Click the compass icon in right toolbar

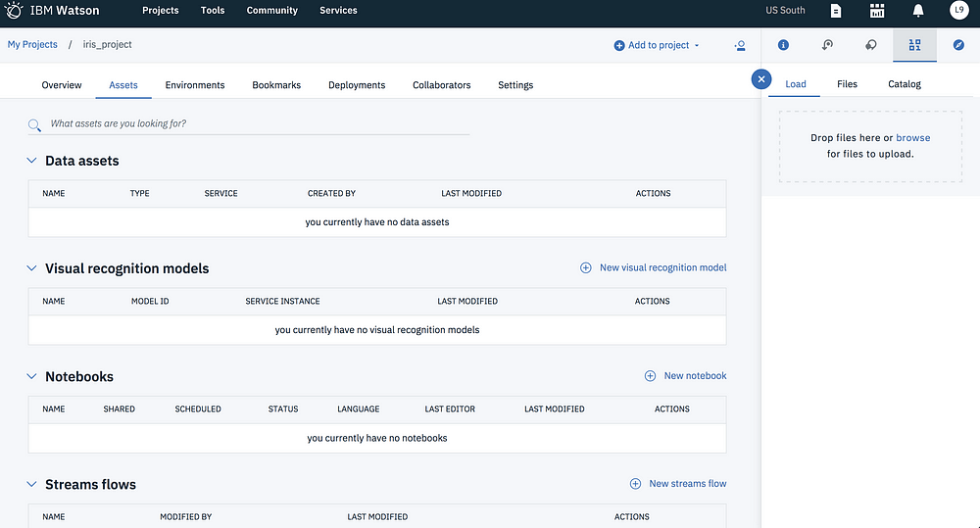pos(958,45)
